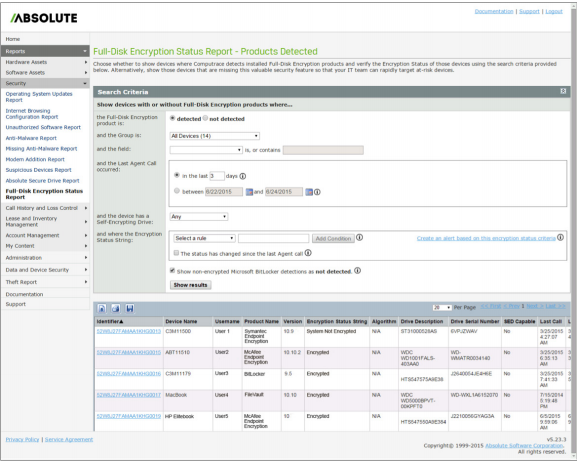Select the 'not detected' radio button
The height and width of the screenshot is (462, 577).
[x=205, y=118]
